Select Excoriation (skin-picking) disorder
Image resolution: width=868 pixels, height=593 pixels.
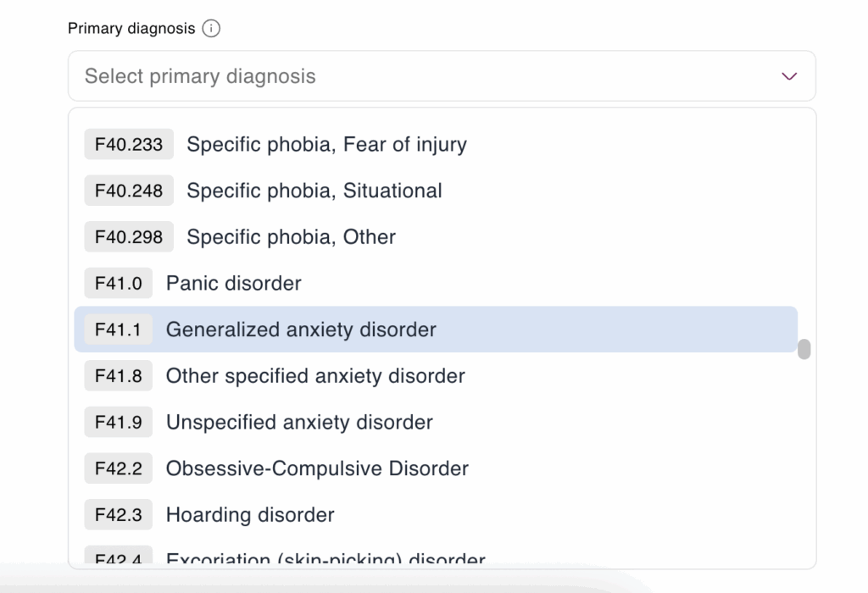(325, 559)
